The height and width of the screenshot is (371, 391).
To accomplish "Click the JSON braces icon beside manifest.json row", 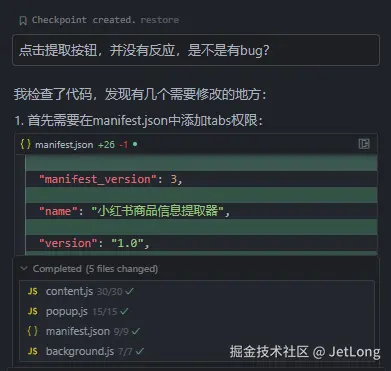I will 33,331.
